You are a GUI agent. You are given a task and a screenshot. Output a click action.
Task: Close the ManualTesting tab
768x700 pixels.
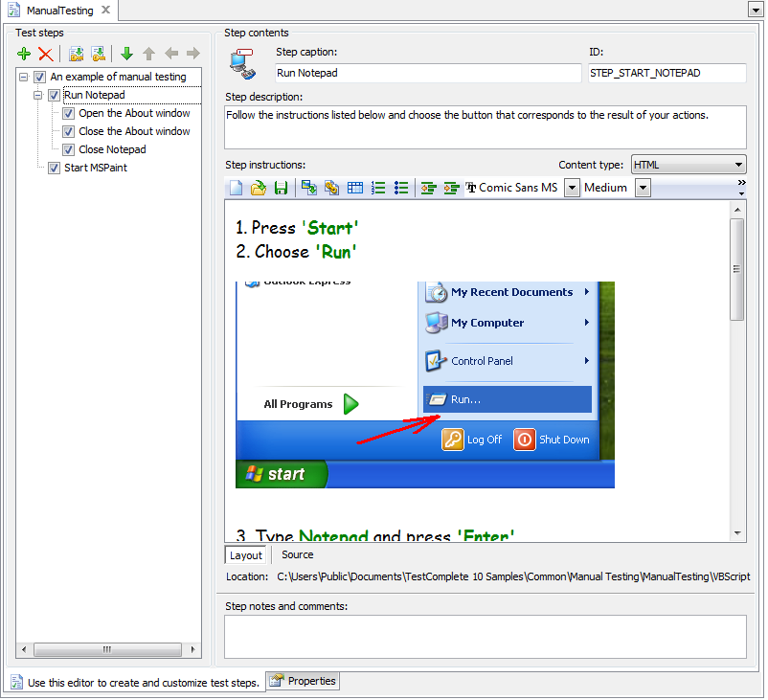pyautogui.click(x=105, y=10)
